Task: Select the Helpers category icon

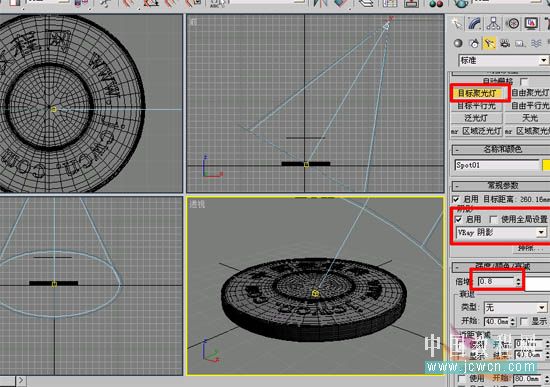Action: pyautogui.click(x=520, y=44)
